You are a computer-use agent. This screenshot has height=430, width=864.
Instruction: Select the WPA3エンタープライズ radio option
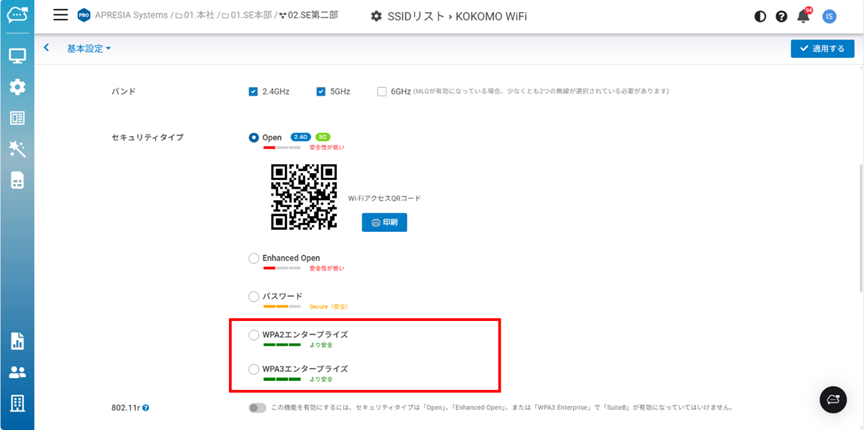(254, 369)
